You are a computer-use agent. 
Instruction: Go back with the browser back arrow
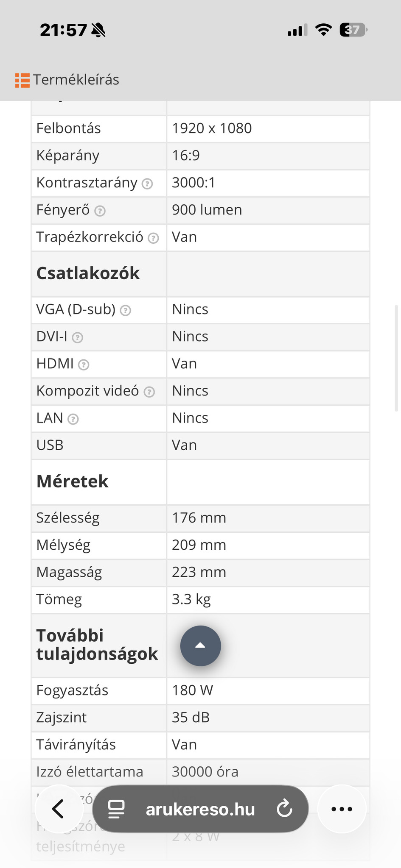[59, 809]
